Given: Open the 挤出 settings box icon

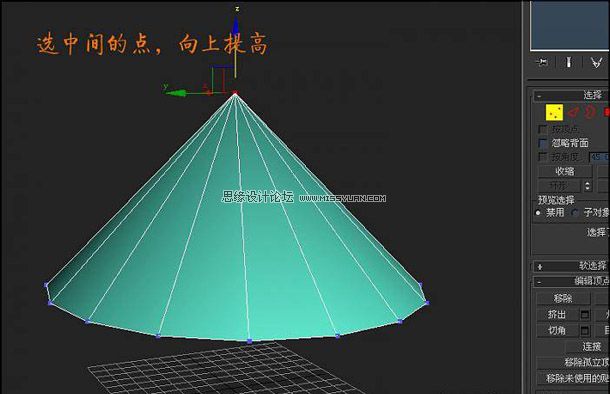Looking at the screenshot, I should coord(585,314).
